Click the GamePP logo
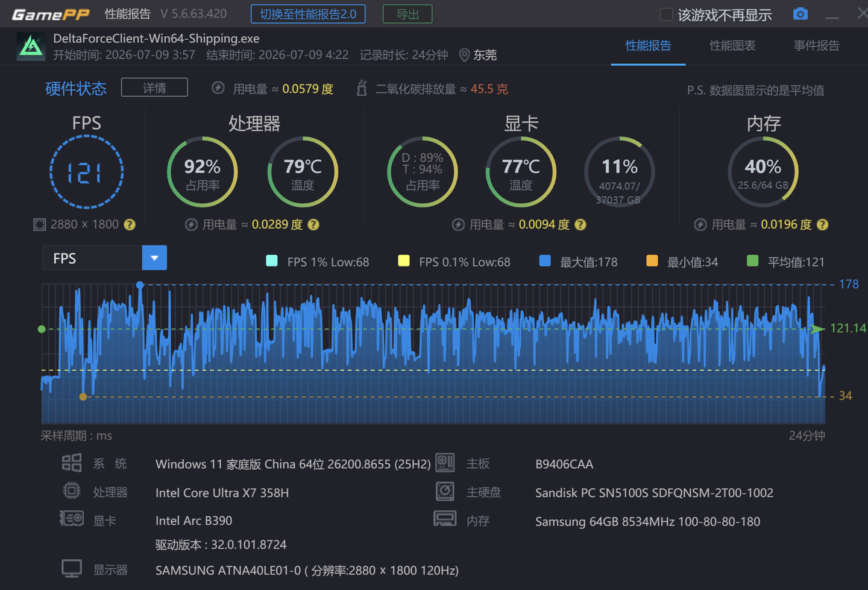 point(51,14)
